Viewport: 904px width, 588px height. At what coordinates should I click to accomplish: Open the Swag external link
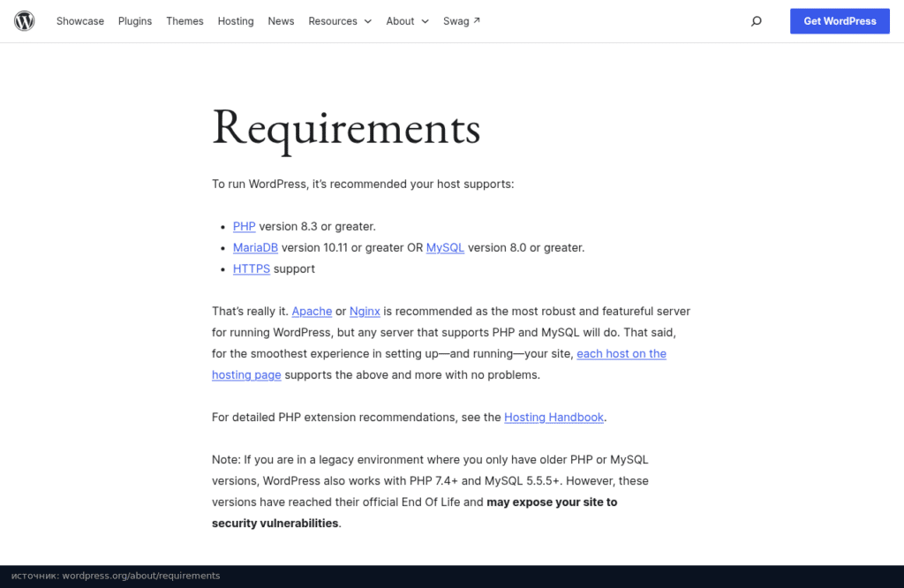pos(461,21)
